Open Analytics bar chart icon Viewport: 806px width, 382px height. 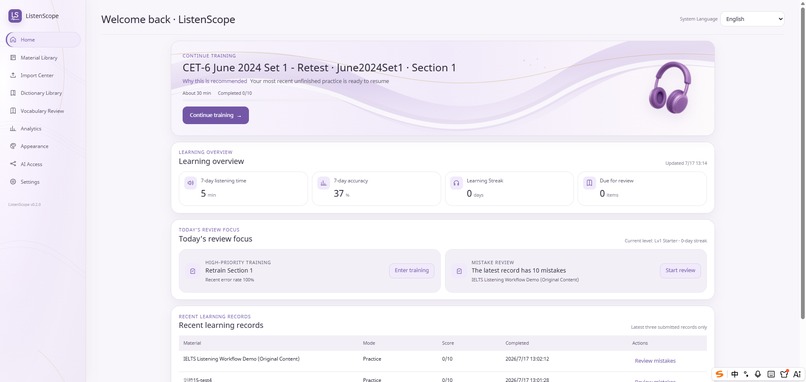click(x=13, y=129)
